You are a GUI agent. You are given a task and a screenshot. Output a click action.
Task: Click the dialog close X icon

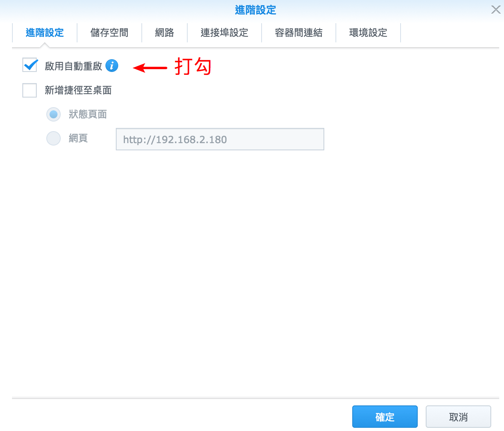tap(496, 9)
